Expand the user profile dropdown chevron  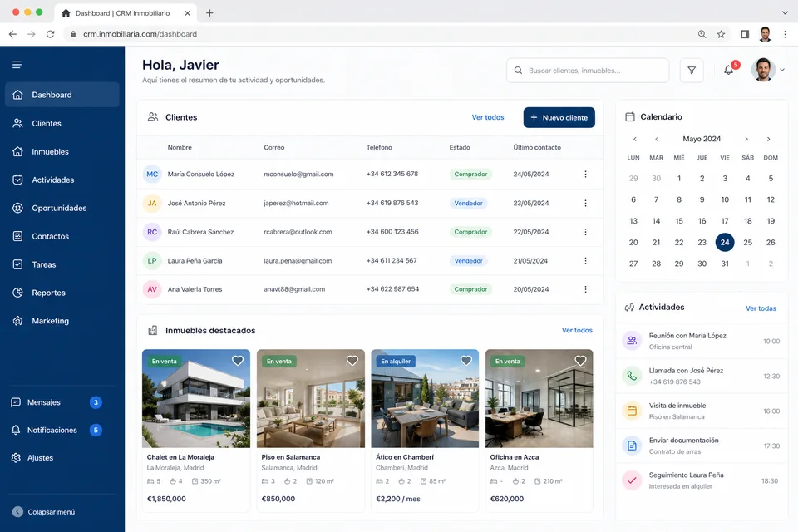click(782, 70)
